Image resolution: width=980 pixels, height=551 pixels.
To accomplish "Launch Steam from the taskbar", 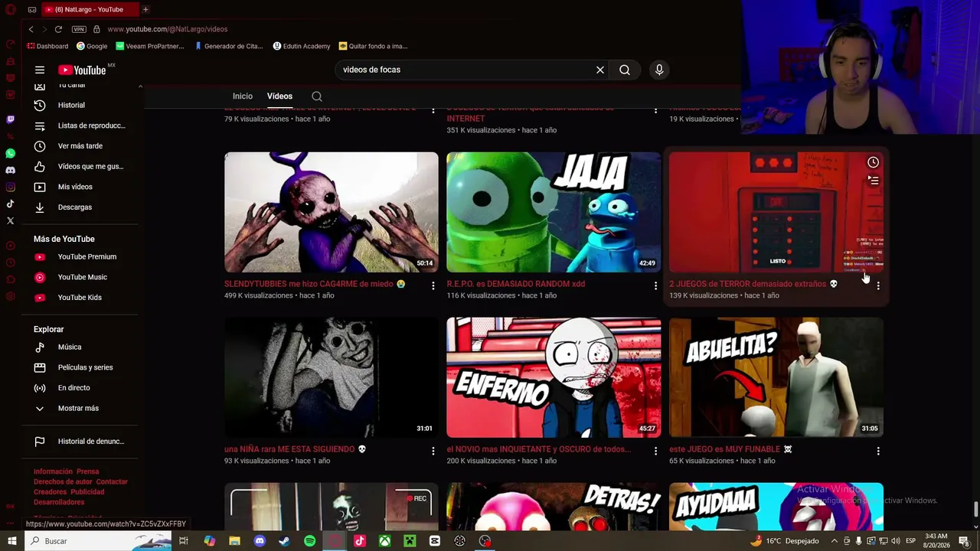I will click(x=284, y=541).
